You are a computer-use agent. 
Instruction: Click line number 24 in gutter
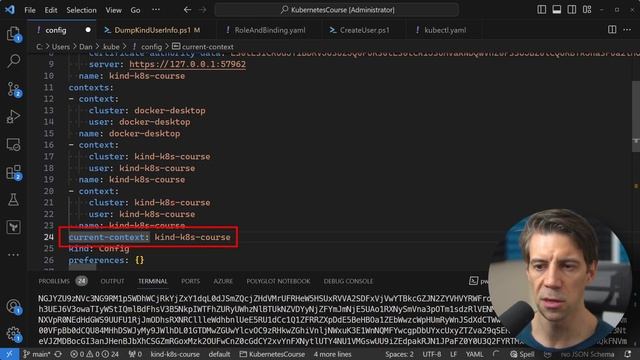point(49,237)
